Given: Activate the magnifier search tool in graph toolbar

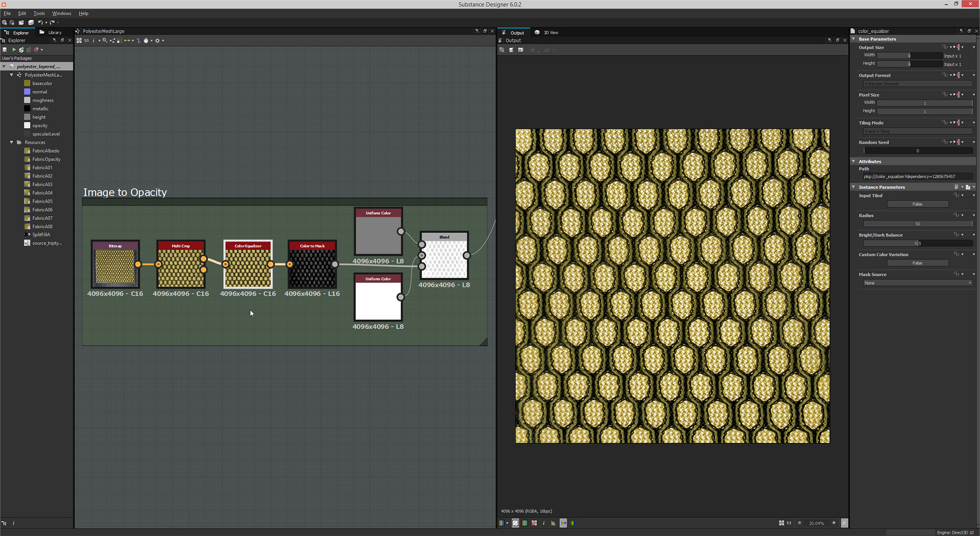Looking at the screenshot, I should tap(105, 41).
